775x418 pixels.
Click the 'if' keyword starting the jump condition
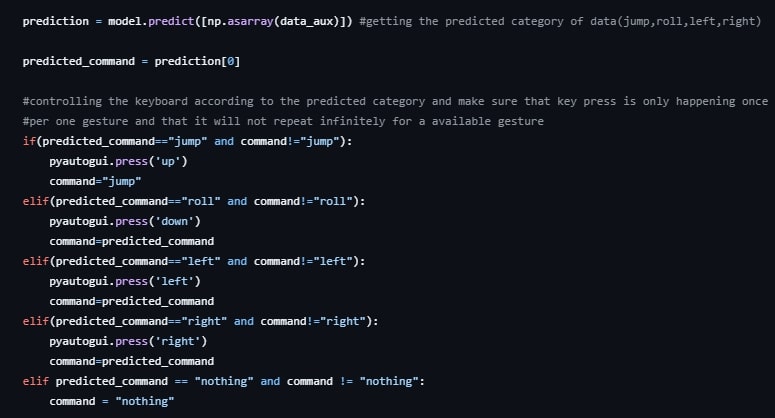pos(28,141)
